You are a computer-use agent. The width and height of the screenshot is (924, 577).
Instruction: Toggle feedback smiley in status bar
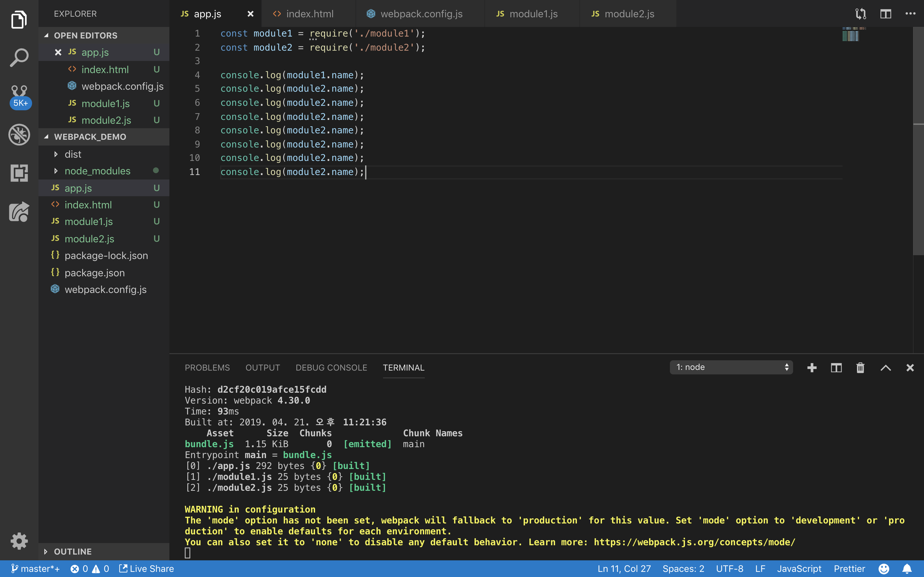[884, 569]
